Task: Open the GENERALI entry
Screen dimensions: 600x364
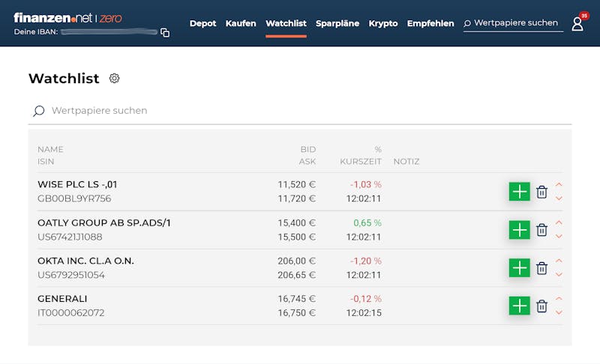Action: coord(62,299)
